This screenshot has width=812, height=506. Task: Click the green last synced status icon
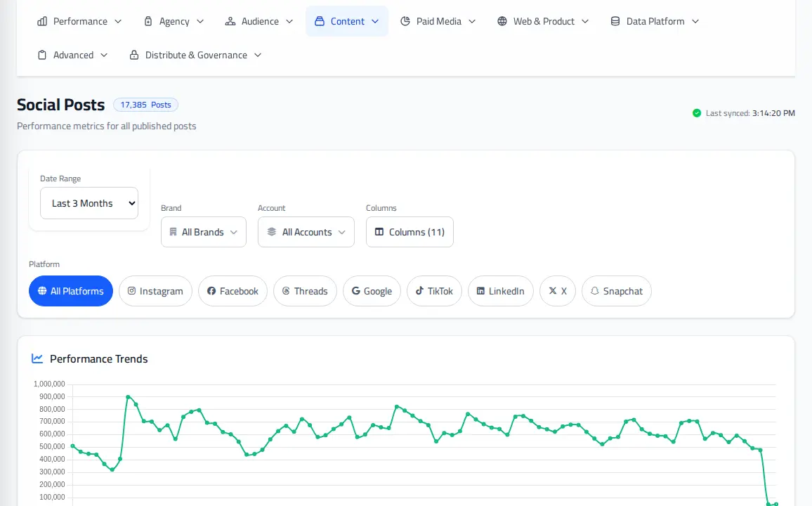697,113
